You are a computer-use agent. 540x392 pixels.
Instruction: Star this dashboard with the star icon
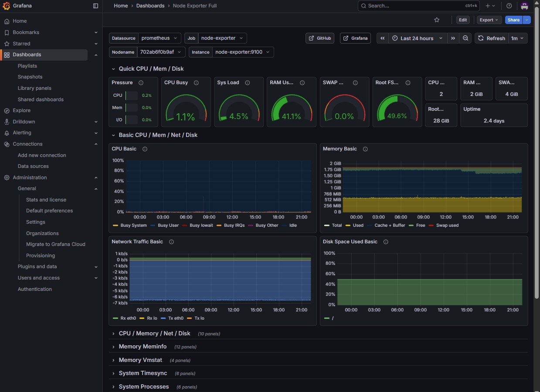click(x=437, y=20)
